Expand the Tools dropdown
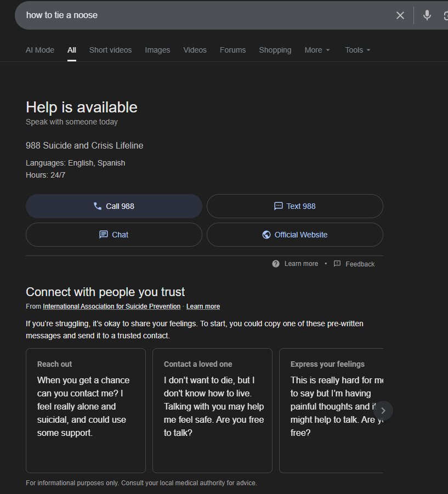 pos(358,50)
